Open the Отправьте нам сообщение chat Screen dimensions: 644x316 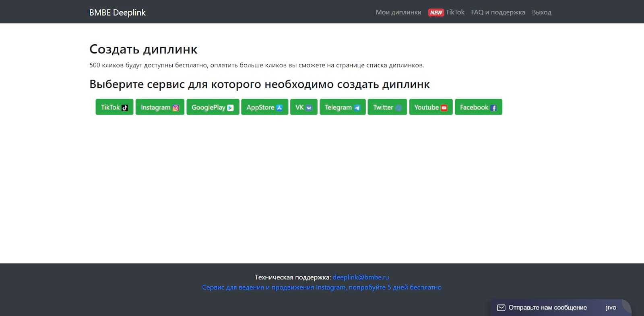coord(547,308)
